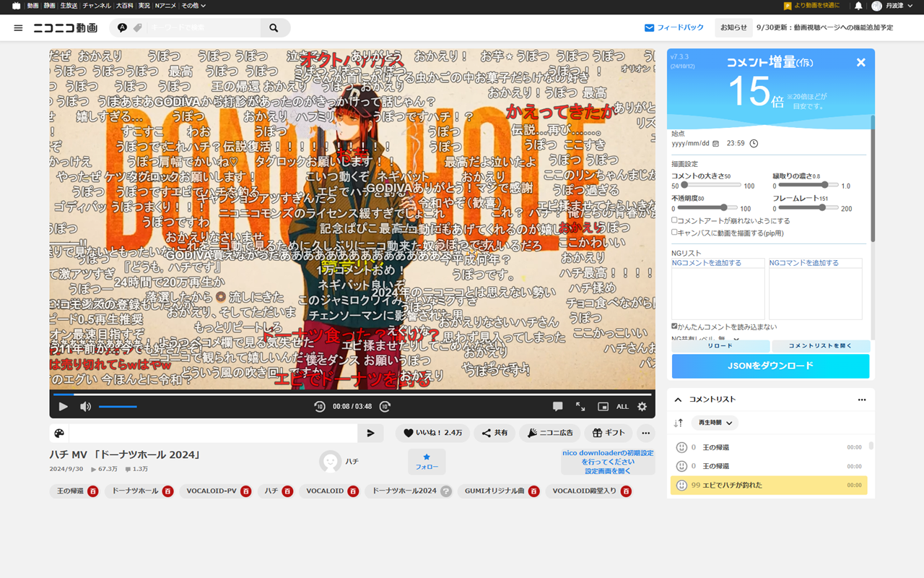Open 大百科 in top navigation
The image size is (924, 578).
coord(124,6)
